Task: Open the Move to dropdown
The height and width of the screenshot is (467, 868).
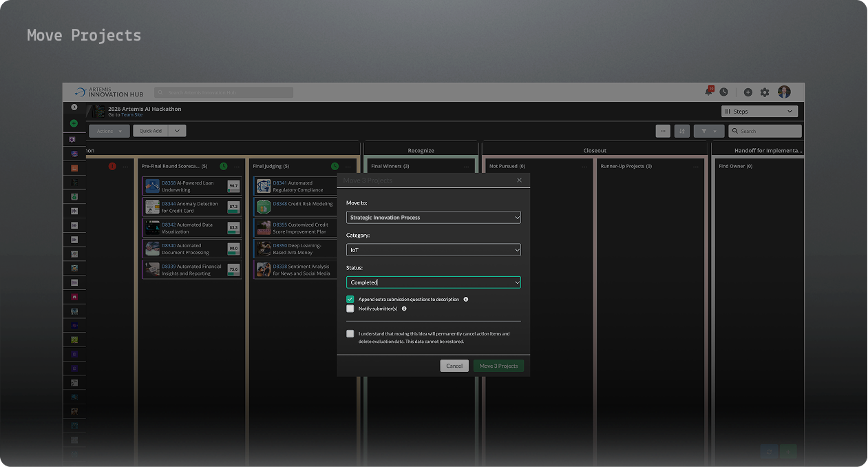Action: click(433, 218)
